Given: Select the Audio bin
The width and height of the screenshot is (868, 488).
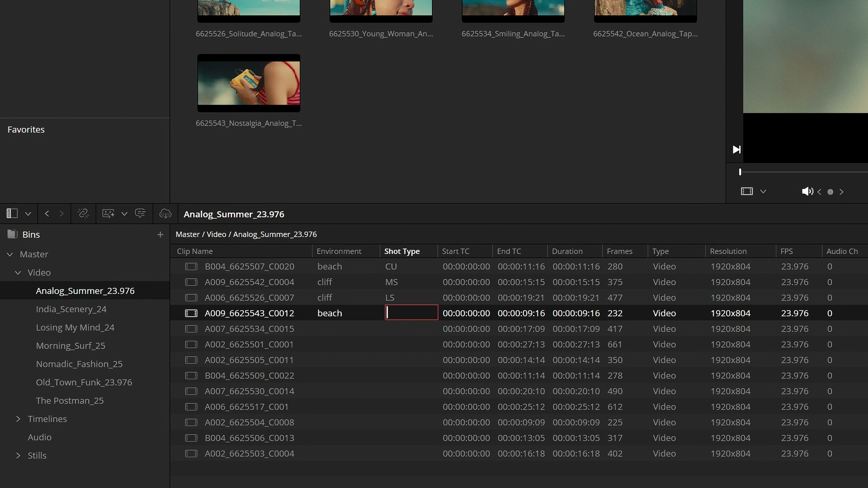Looking at the screenshot, I should click(x=39, y=437).
